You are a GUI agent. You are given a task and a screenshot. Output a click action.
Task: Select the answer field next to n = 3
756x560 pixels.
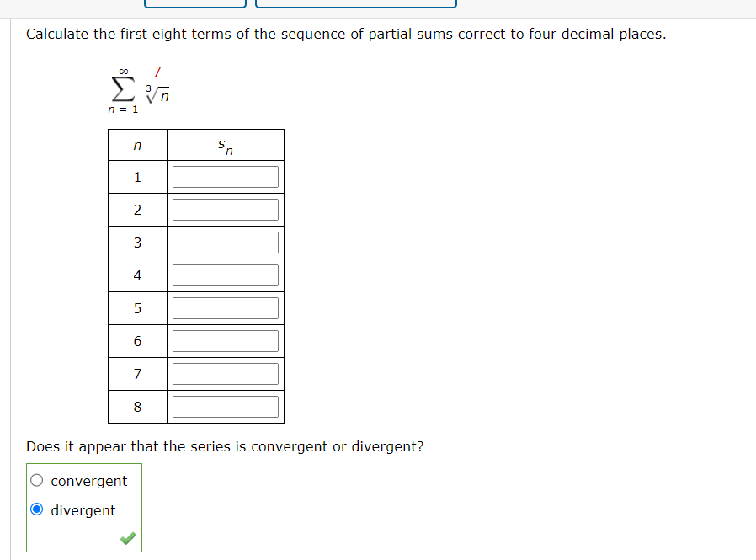click(225, 242)
